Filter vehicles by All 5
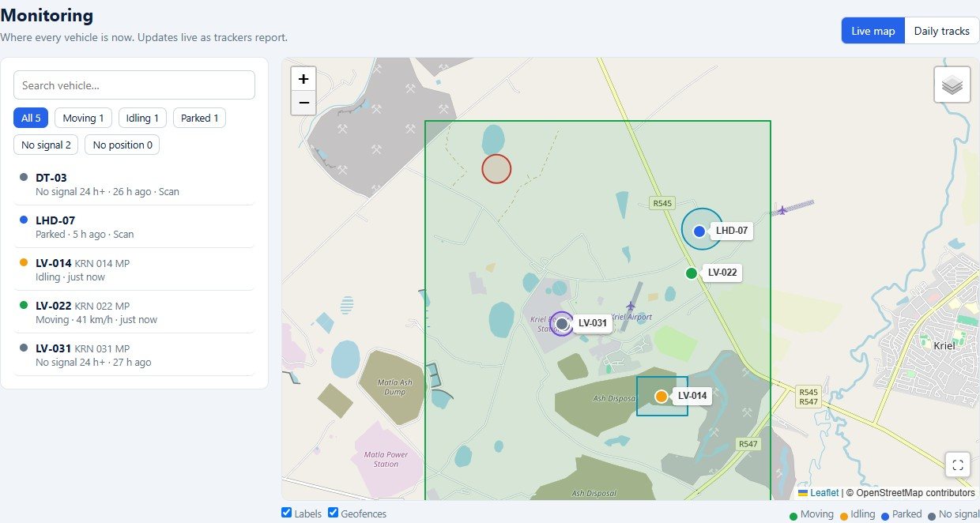 click(x=31, y=119)
